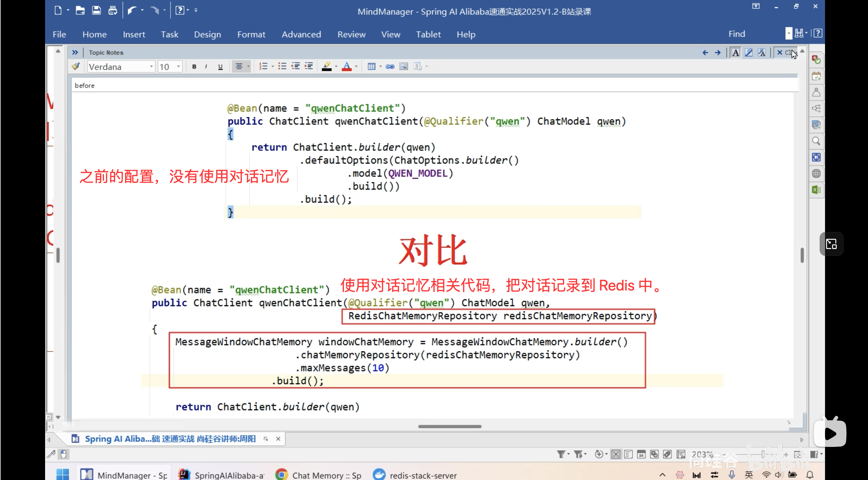Open the search sidebar magnifier icon

816,141
